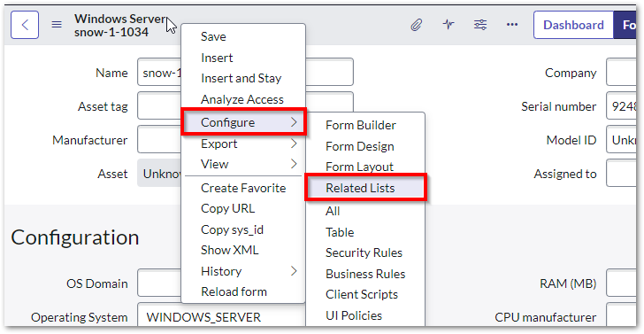The height and width of the screenshot is (334, 644).
Task: Click the Asset field showing Unknown
Action: point(159,174)
